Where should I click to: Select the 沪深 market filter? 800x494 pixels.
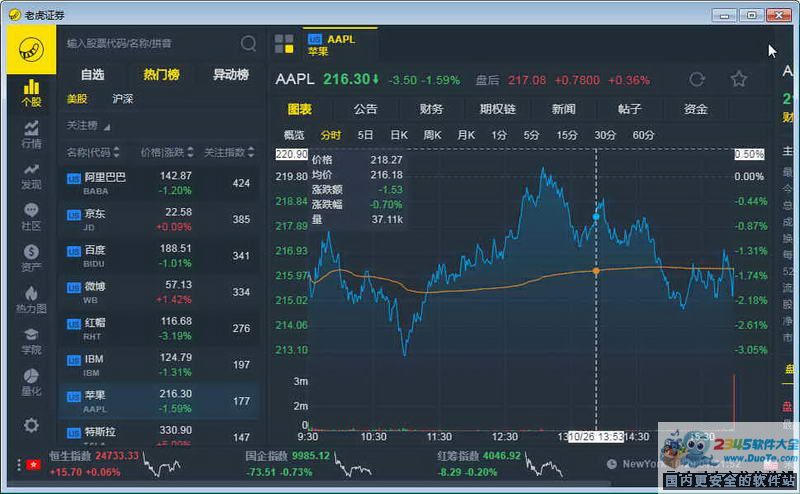[x=122, y=98]
